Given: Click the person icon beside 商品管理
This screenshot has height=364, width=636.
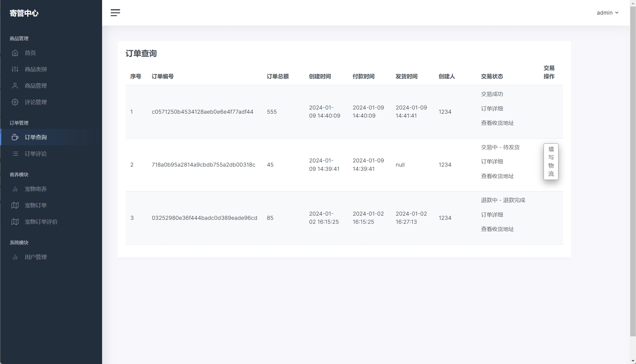Looking at the screenshot, I should coord(15,86).
